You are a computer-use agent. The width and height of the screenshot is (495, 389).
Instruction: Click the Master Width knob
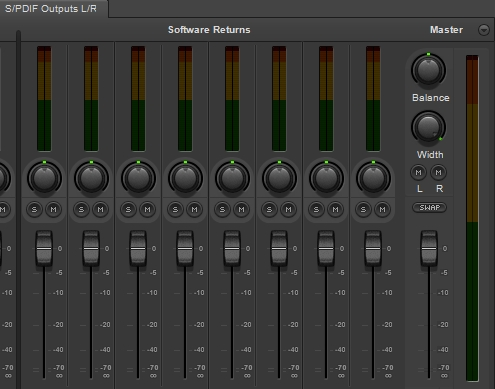(x=428, y=127)
